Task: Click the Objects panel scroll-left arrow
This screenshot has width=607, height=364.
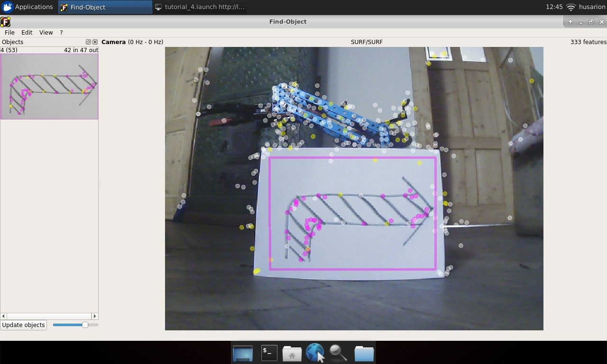Action: coord(3,316)
